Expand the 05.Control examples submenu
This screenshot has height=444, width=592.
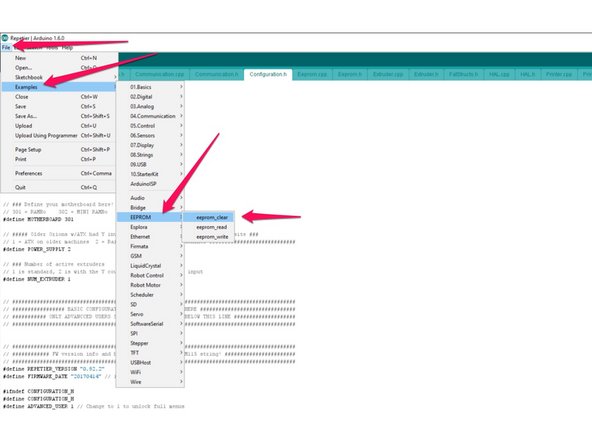pyautogui.click(x=150, y=126)
